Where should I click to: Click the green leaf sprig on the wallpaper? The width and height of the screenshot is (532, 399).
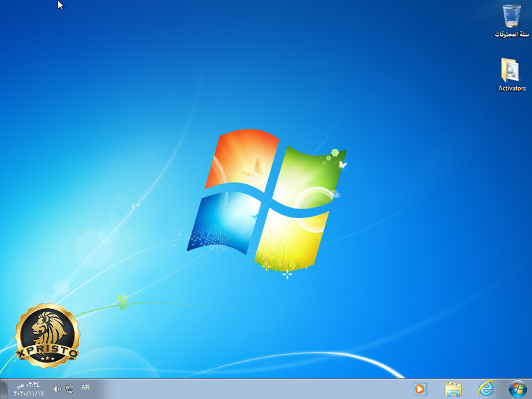click(122, 301)
